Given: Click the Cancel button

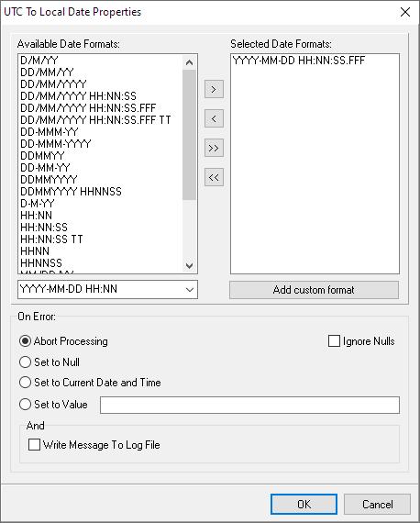Looking at the screenshot, I should click(377, 504).
